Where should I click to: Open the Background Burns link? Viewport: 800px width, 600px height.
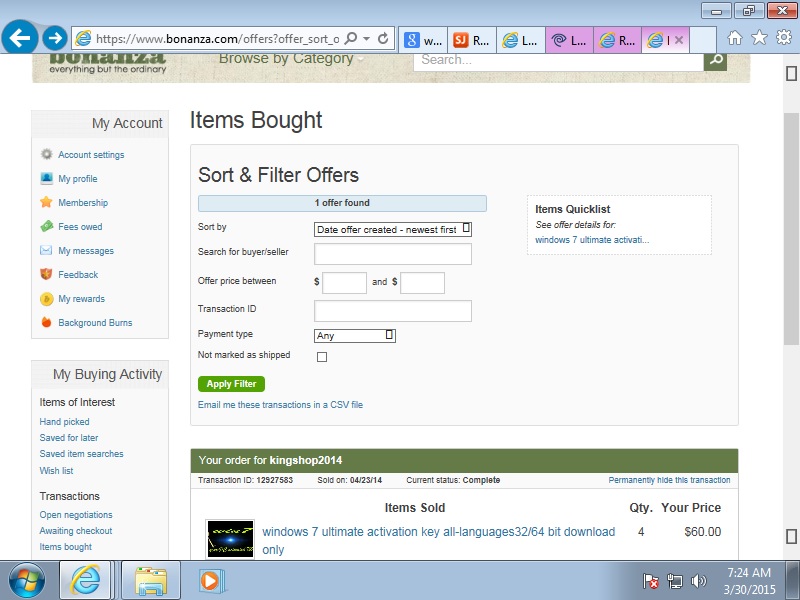(95, 322)
